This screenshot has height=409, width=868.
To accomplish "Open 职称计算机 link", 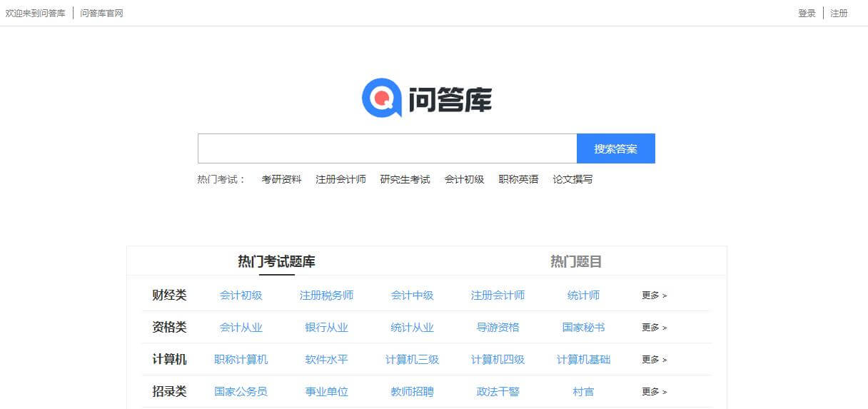I will (x=241, y=359).
